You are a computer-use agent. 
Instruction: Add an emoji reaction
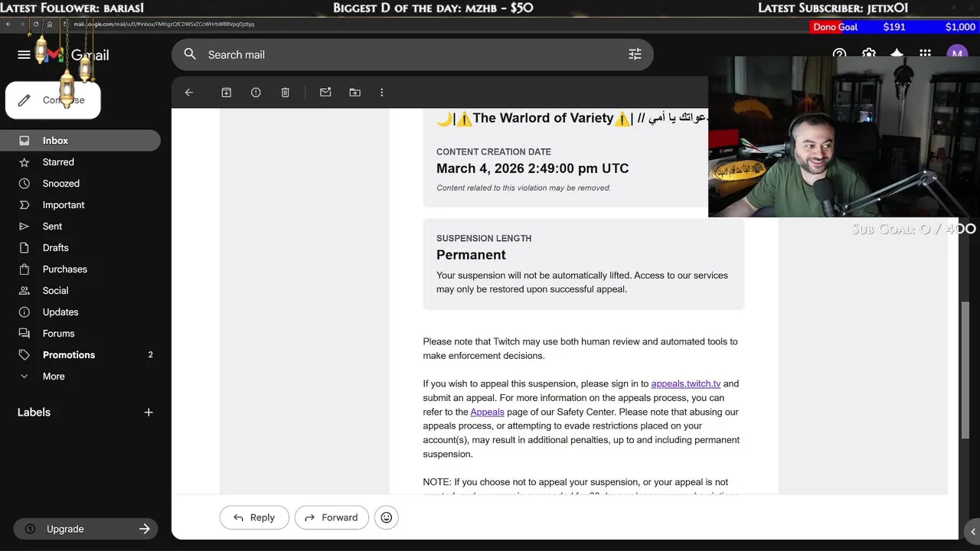[387, 518]
